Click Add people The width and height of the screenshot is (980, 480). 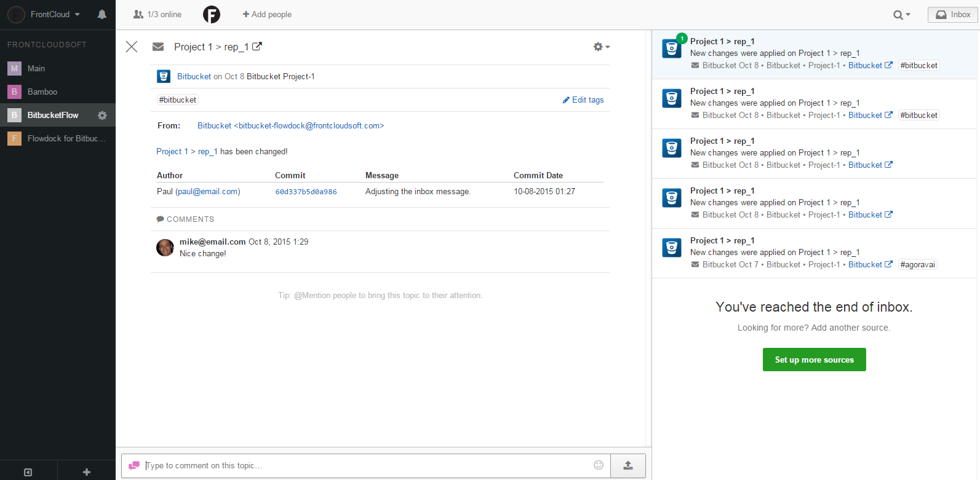[267, 14]
